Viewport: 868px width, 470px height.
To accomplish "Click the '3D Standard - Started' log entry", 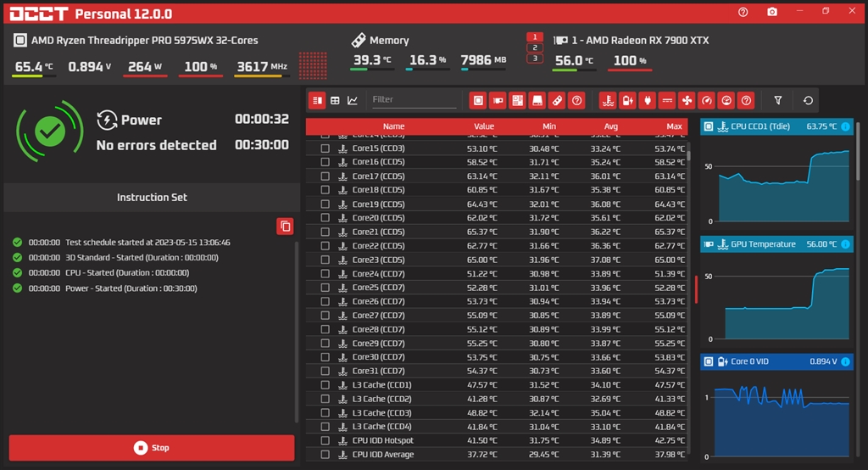I will coord(142,258).
